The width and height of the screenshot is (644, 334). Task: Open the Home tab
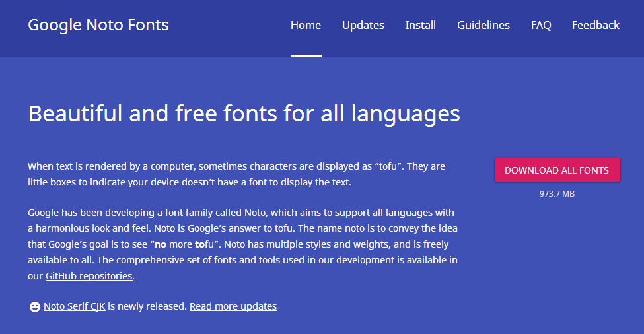[x=306, y=26]
